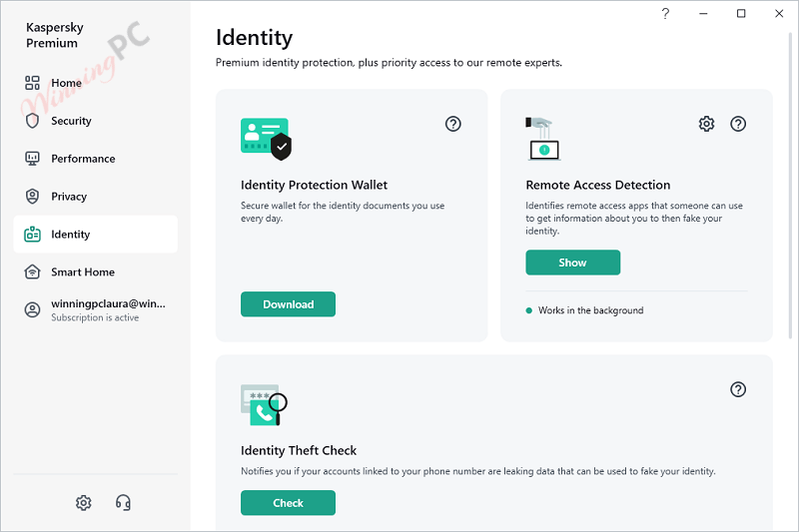Open help for Identity Theft Check

(x=738, y=389)
